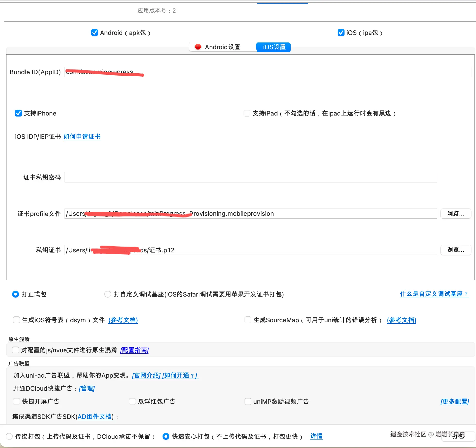Enable uniMP激励视频广告
Screen dimensions: 476x448
248,401
